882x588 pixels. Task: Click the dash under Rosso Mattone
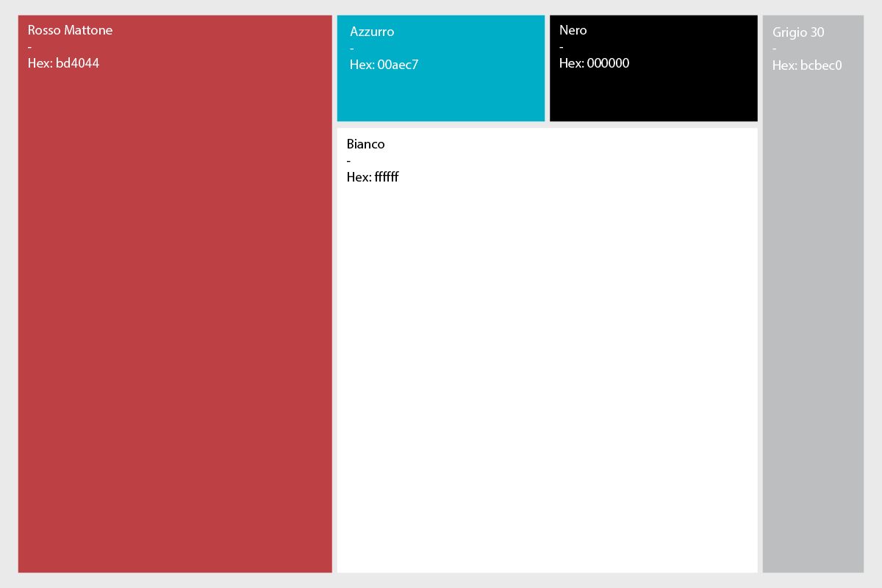point(29,47)
